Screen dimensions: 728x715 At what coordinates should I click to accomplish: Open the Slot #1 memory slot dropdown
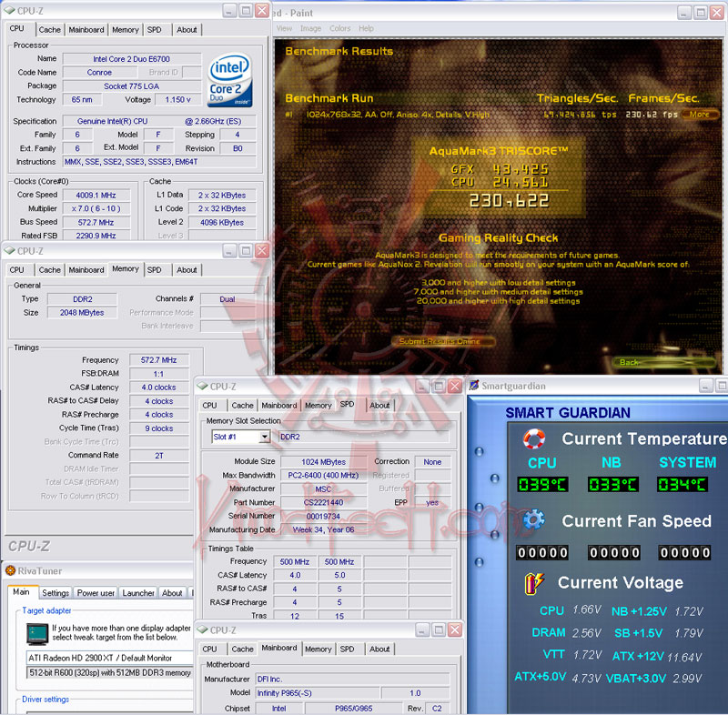pos(265,437)
